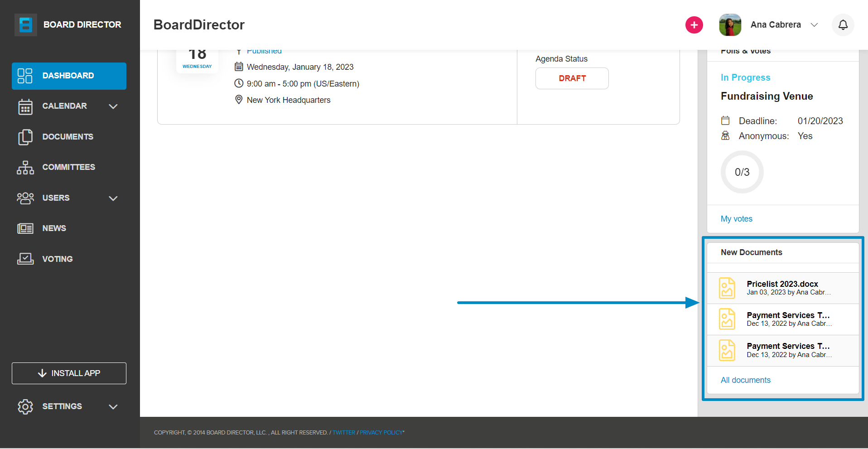Click the Committees hierarchy icon
868x449 pixels.
pyautogui.click(x=25, y=167)
